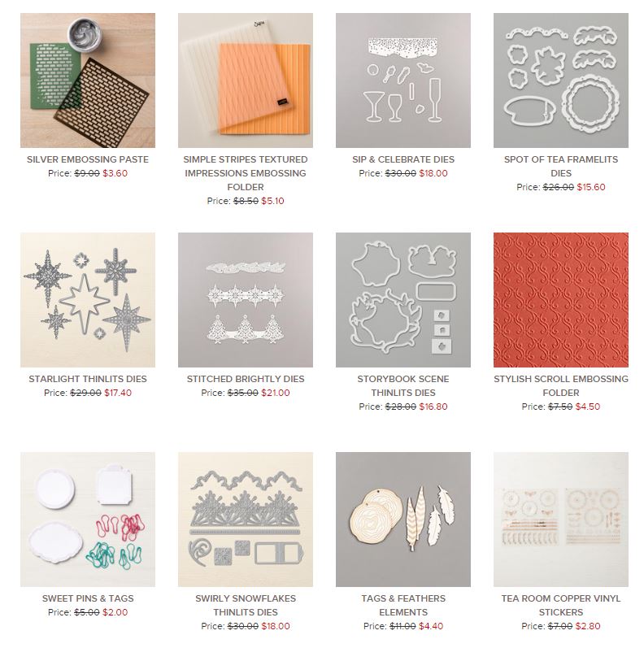Open the Storybook Scene Thinlits Dies image
Image resolution: width=644 pixels, height=661 pixels.
[403, 300]
